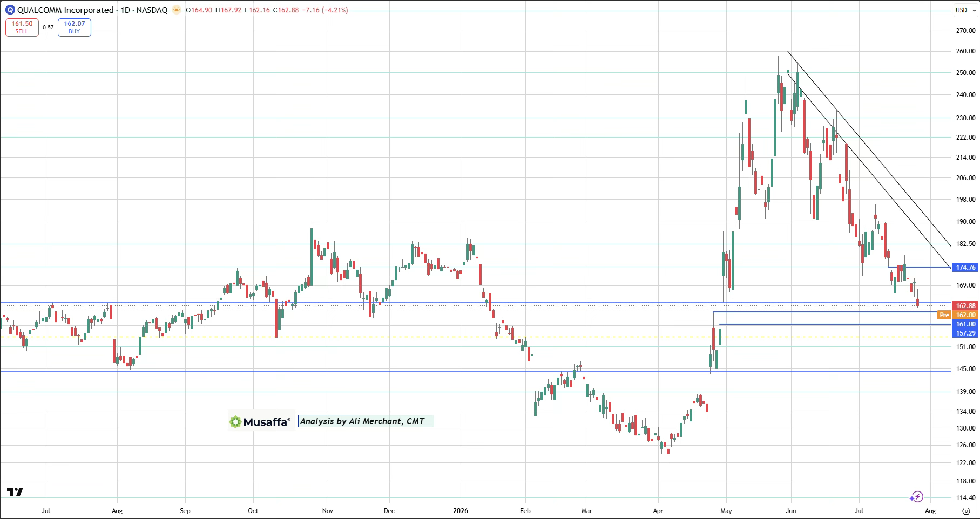The width and height of the screenshot is (980, 519).
Task: Click the Apr label on time axis
Action: point(658,511)
